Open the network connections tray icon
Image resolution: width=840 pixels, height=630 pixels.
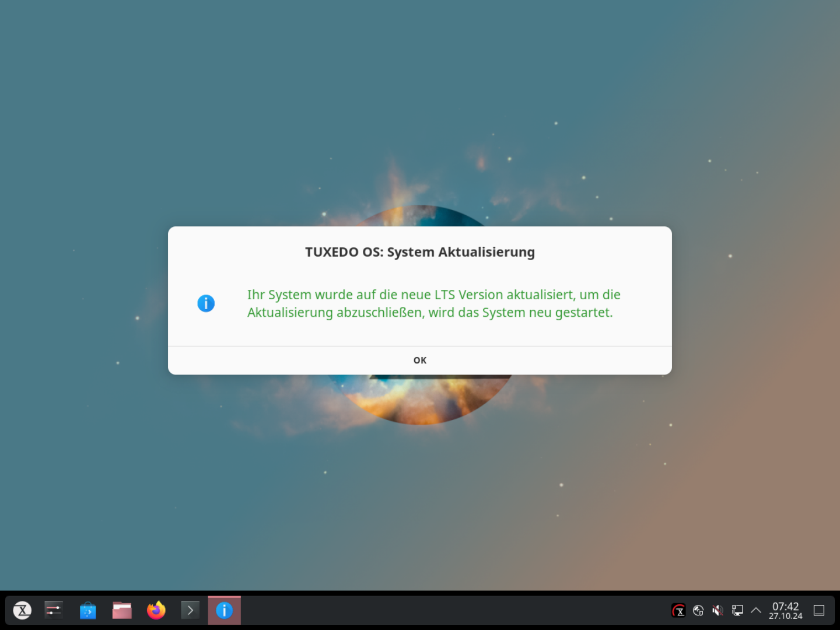tap(737, 610)
